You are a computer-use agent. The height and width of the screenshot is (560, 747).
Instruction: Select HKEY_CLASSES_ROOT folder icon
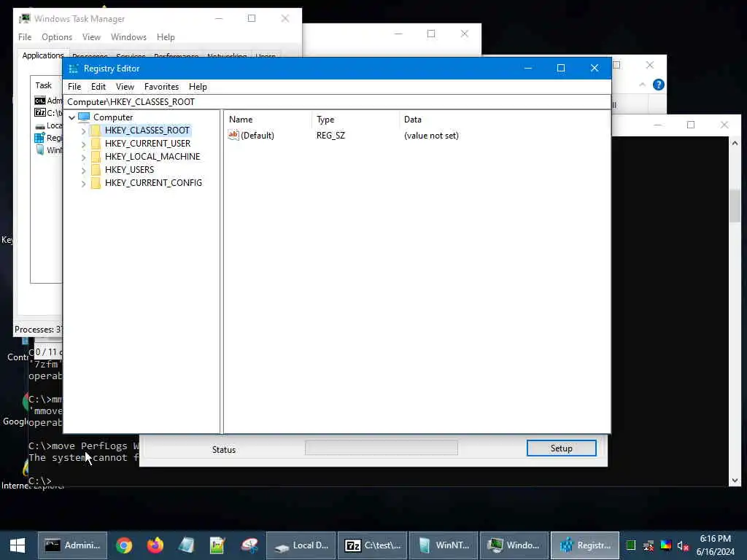point(96,131)
